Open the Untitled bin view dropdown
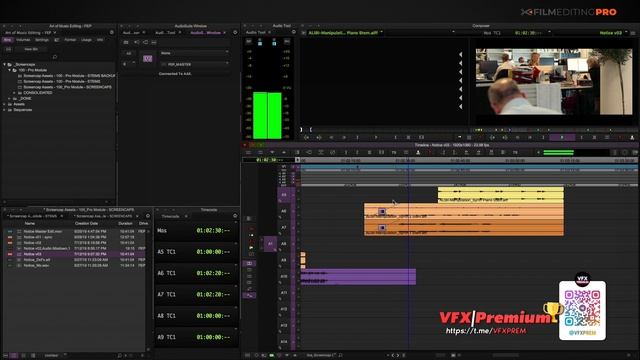 pos(55,356)
